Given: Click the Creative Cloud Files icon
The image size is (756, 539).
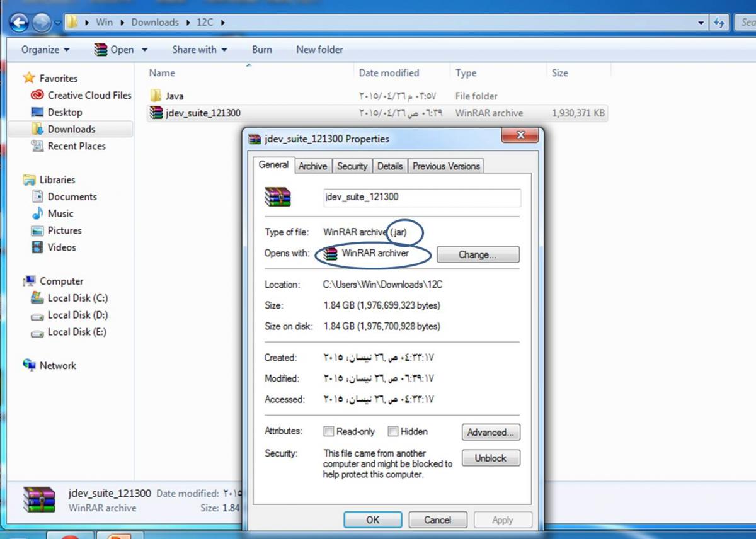Looking at the screenshot, I should coord(37,96).
